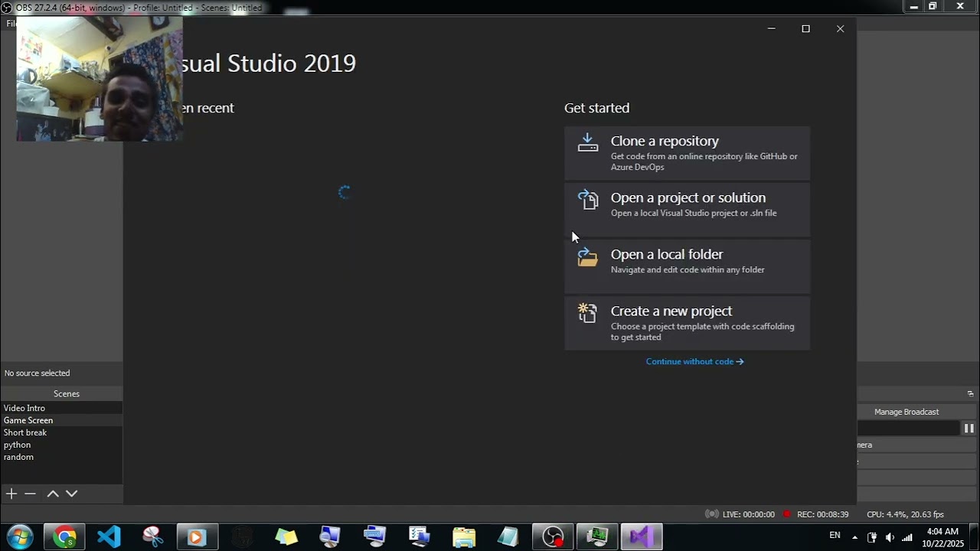Click Manage Broadcast button in OBS
Screen dimensions: 980x551
(x=906, y=412)
